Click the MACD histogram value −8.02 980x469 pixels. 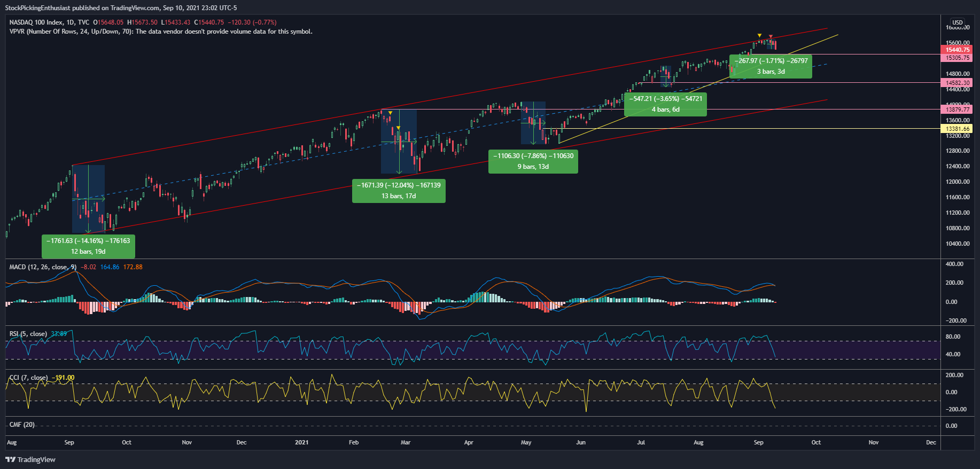(88, 267)
